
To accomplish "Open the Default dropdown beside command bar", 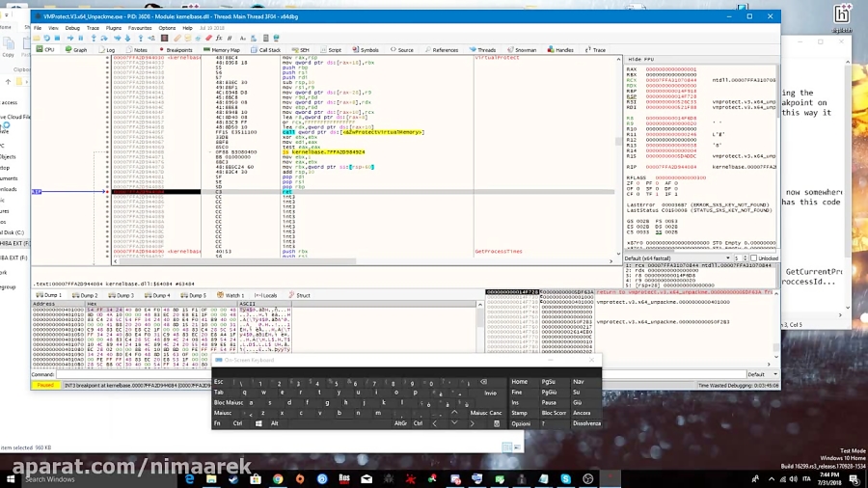I will coord(763,374).
